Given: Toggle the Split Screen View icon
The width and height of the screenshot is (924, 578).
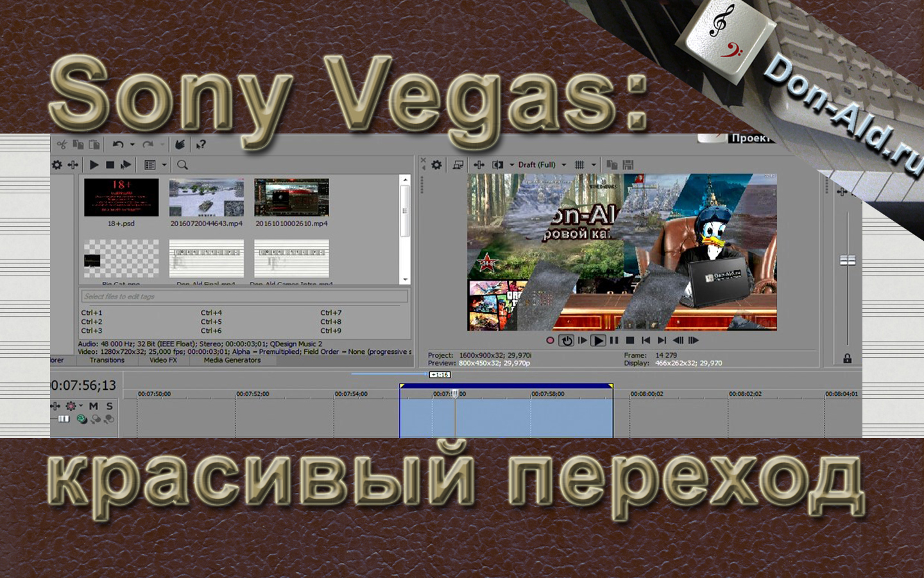Looking at the screenshot, I should pyautogui.click(x=497, y=165).
